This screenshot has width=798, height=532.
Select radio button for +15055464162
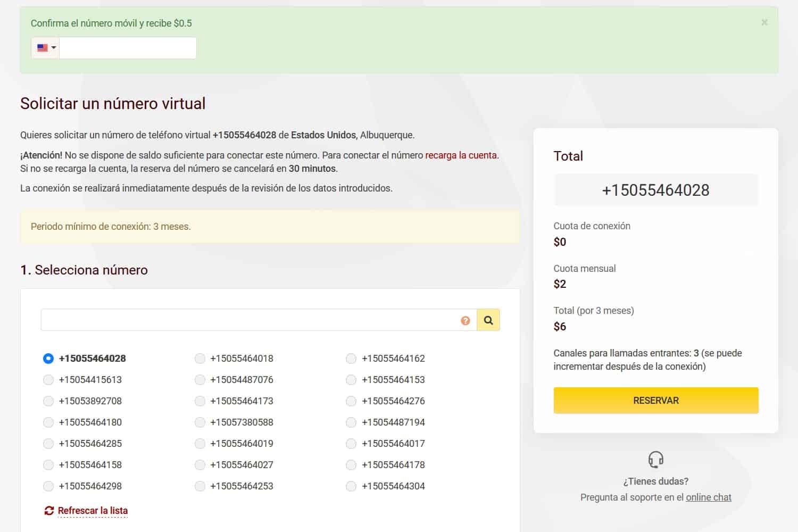pyautogui.click(x=351, y=359)
